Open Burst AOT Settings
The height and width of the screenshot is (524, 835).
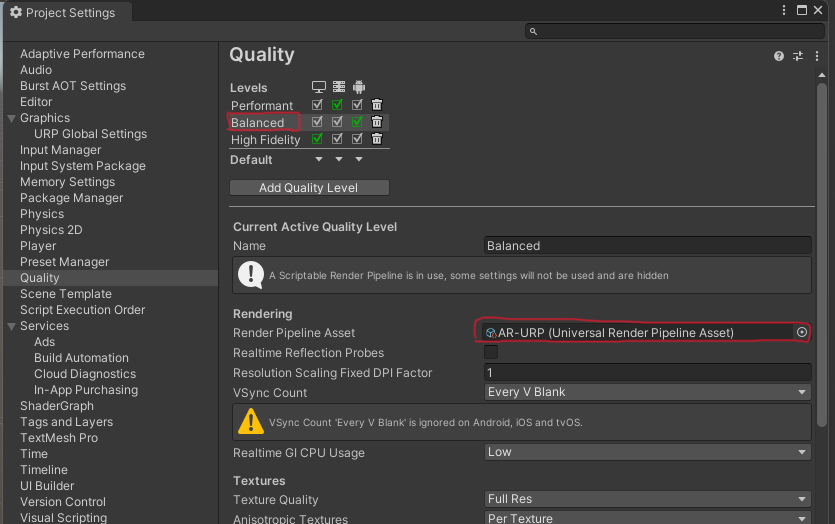pyautogui.click(x=73, y=86)
